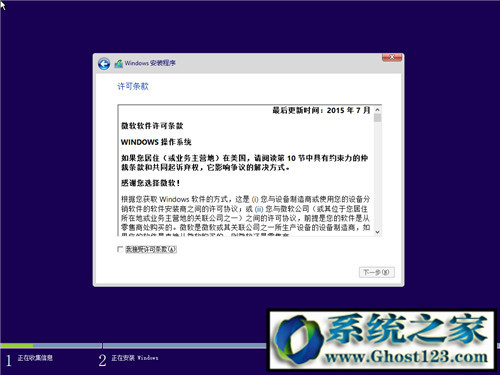Click the license scrollbar down arrow
The height and width of the screenshot is (375, 500).
(377, 232)
